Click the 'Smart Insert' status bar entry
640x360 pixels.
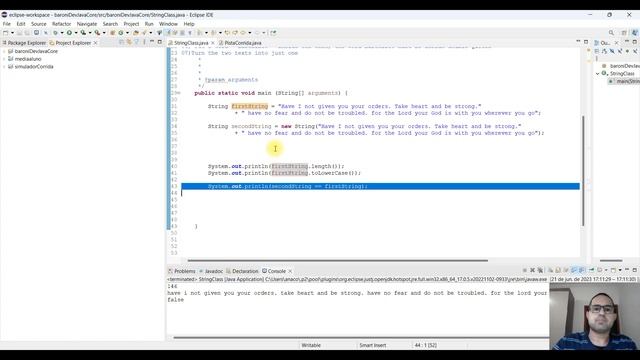373,345
